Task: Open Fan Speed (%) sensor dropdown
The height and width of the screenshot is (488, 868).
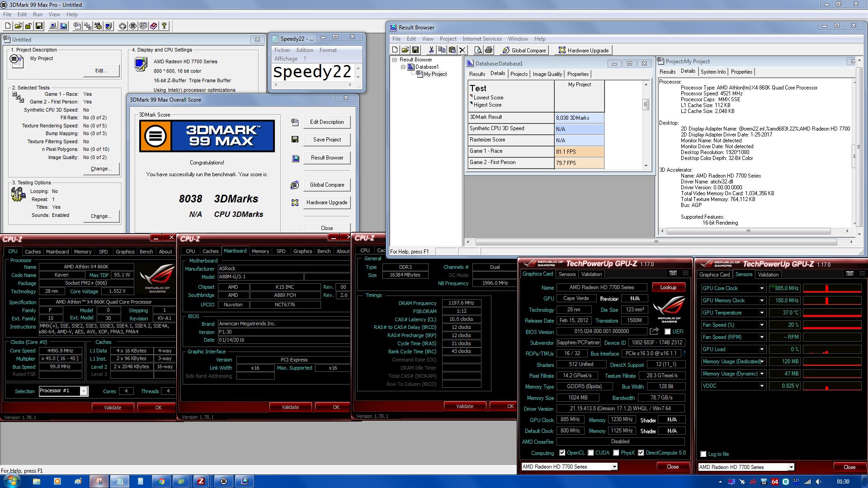Action: point(762,325)
